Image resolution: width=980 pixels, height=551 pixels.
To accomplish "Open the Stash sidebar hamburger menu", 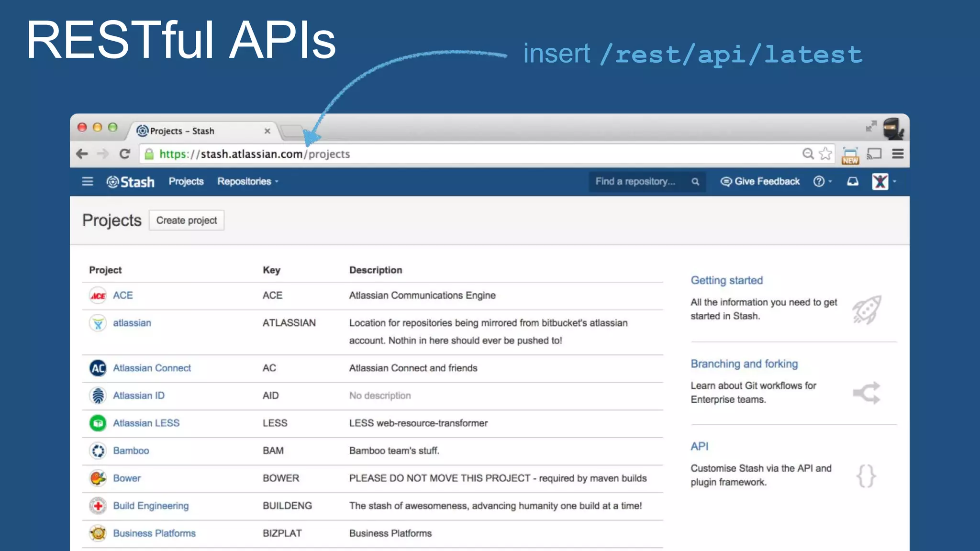I will tap(88, 181).
